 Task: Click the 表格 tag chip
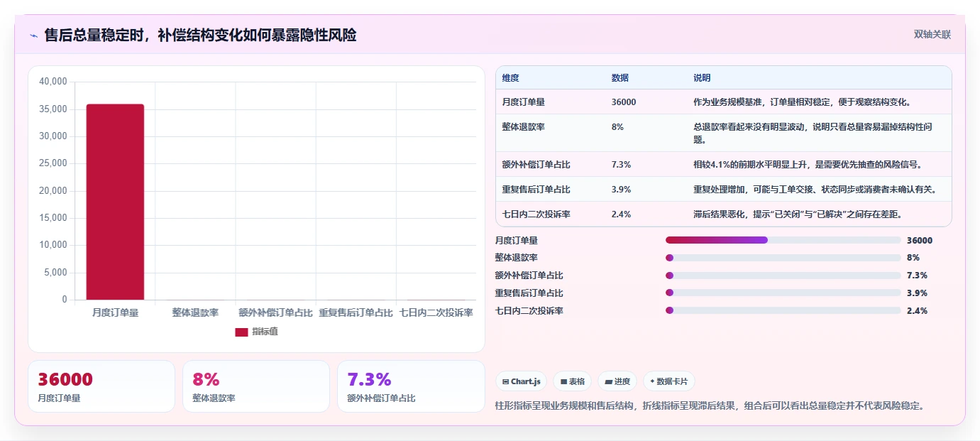coord(573,381)
